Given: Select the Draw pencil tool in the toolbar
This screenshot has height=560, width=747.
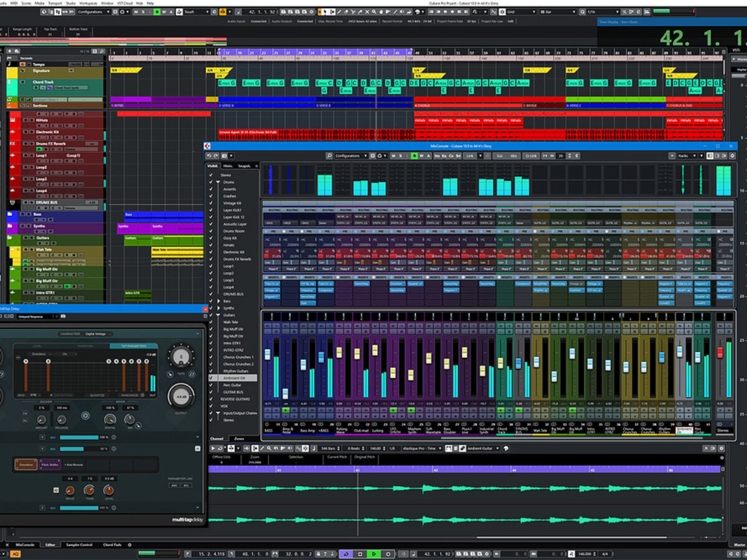Looking at the screenshot, I should [339, 12].
